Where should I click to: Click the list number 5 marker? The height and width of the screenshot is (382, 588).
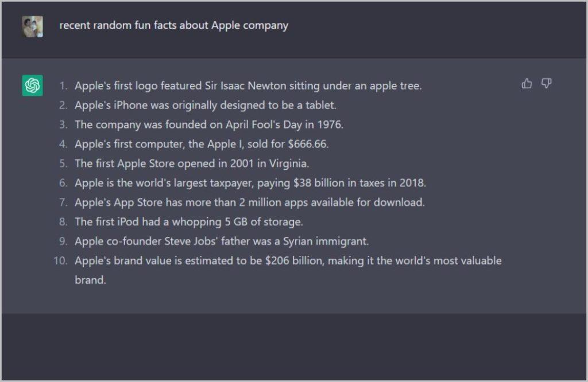pyautogui.click(x=63, y=163)
